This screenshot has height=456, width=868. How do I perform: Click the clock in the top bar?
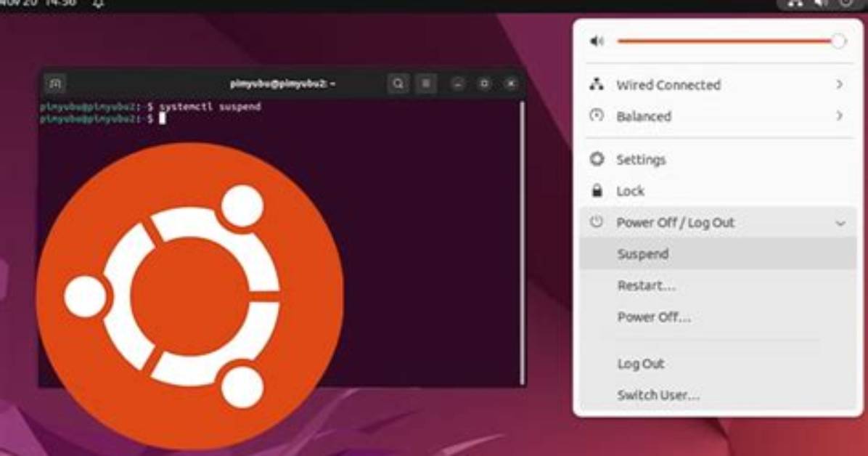click(x=38, y=4)
